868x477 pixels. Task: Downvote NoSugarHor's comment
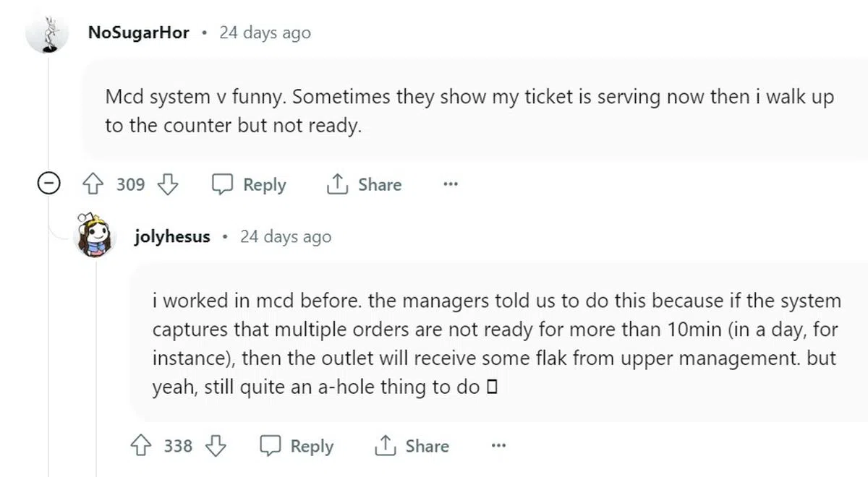(x=168, y=185)
